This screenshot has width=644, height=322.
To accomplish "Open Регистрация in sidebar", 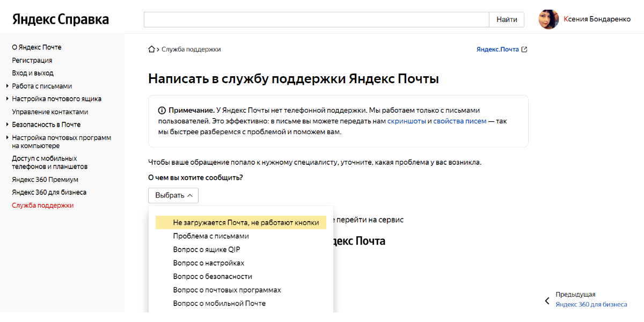I will click(32, 60).
